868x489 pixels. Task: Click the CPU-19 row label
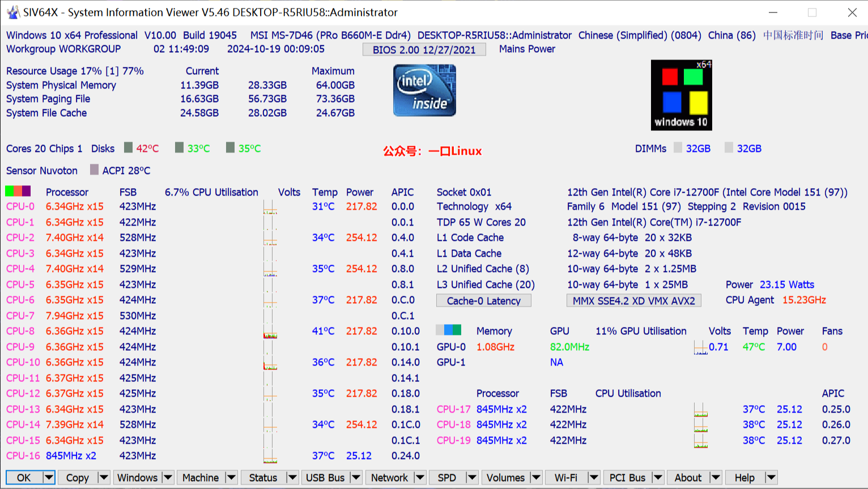[x=453, y=440]
